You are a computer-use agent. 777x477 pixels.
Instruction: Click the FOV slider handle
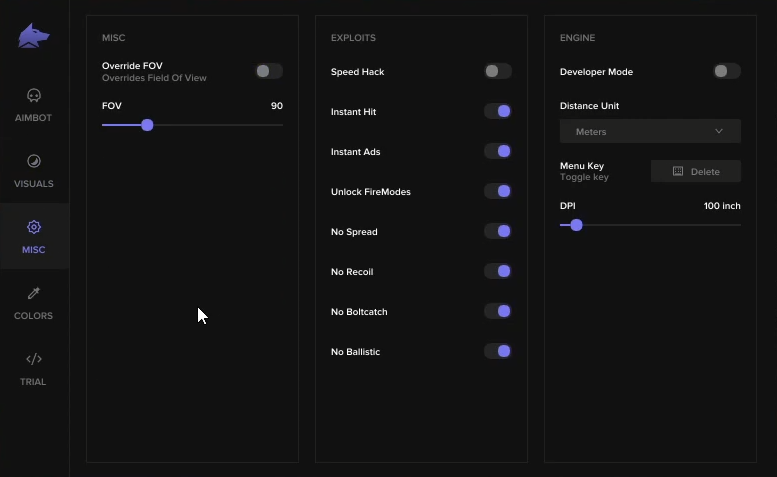click(x=147, y=125)
